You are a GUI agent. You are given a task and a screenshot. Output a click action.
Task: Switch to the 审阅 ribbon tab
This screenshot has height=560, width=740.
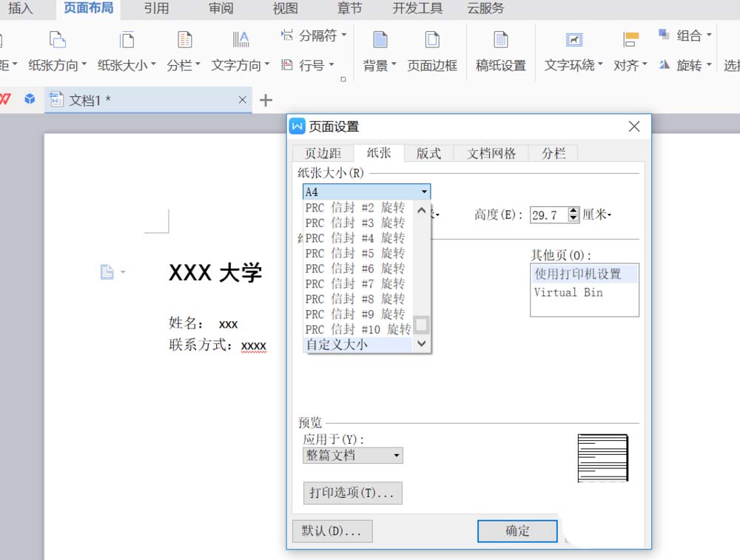(x=221, y=8)
